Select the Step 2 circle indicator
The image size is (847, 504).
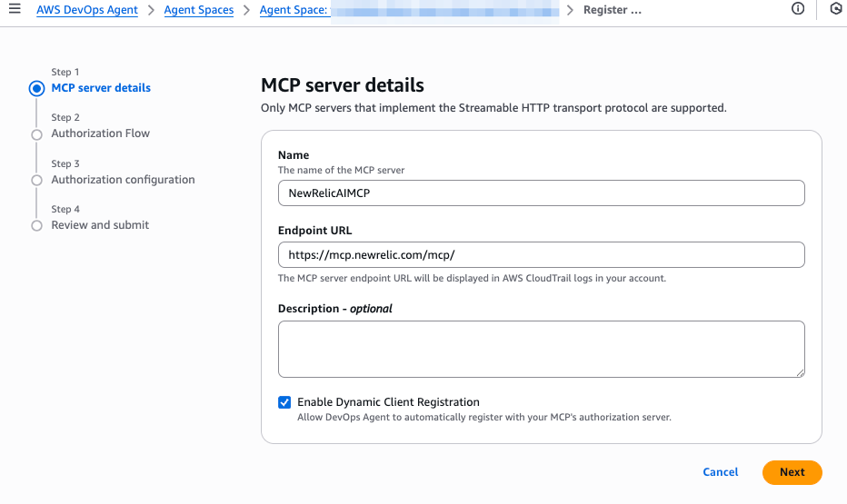tap(36, 134)
